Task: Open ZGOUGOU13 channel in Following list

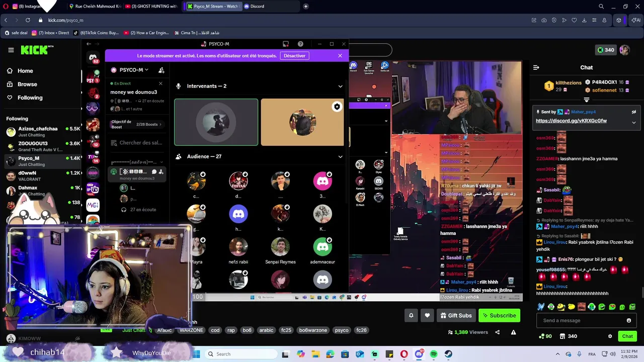Action: [x=43, y=146]
